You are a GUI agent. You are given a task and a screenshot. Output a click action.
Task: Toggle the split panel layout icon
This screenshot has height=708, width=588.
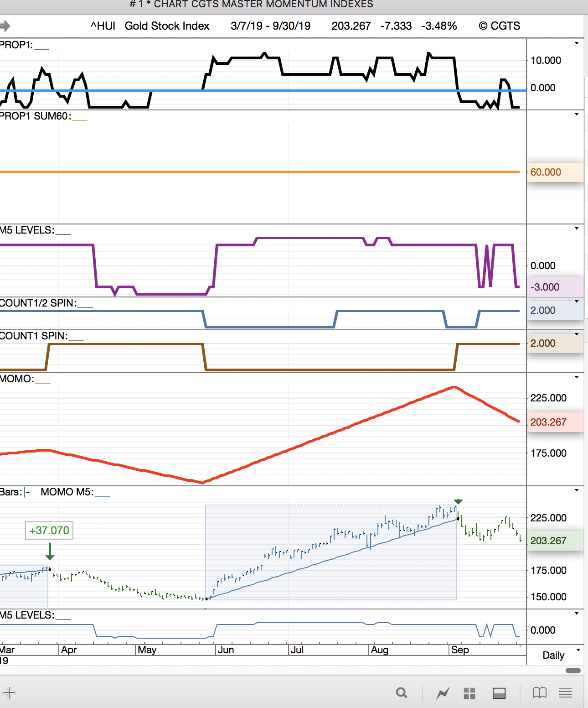499,693
